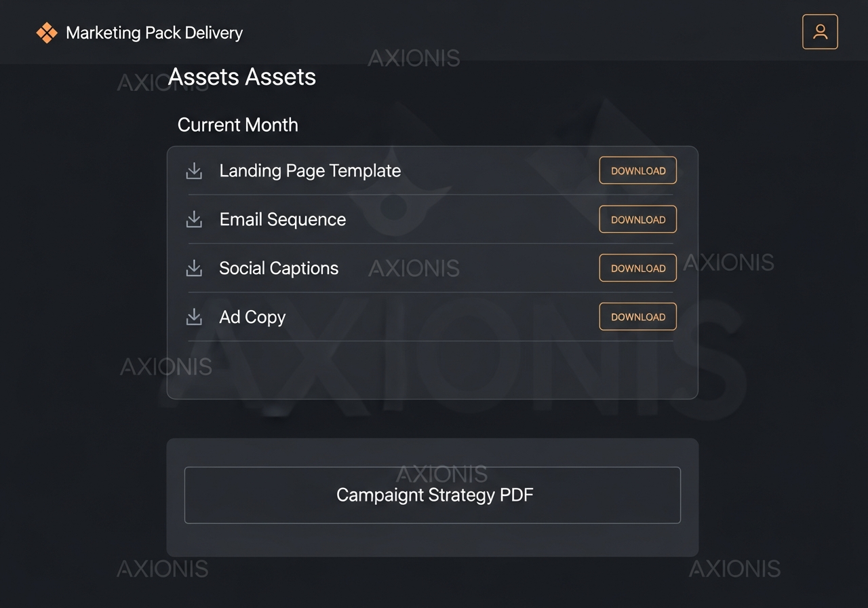Viewport: 868px width, 608px height.
Task: Open the account avatar in the header
Action: pyautogui.click(x=820, y=31)
